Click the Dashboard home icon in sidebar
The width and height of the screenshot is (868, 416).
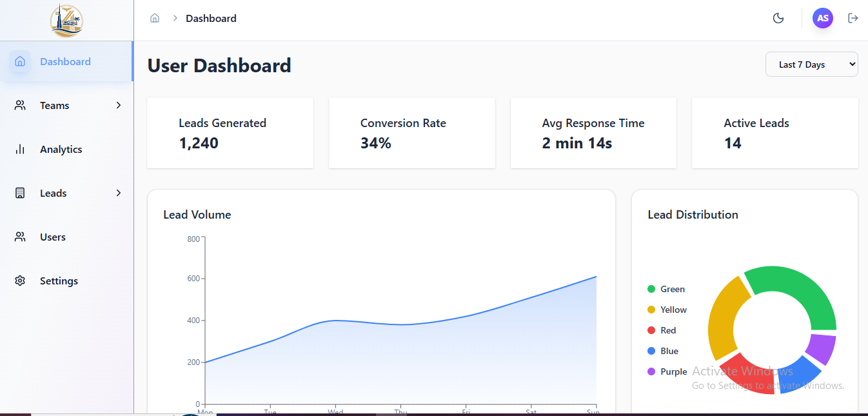pos(20,62)
